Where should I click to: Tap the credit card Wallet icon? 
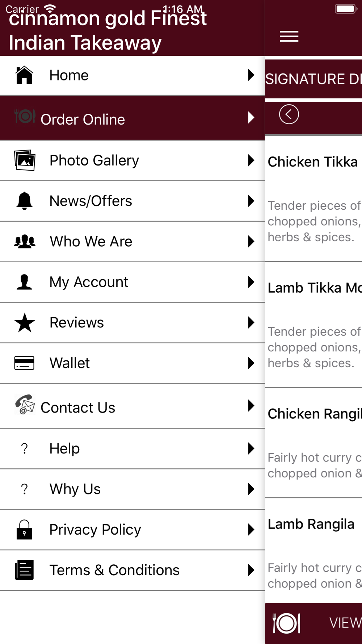(x=24, y=363)
